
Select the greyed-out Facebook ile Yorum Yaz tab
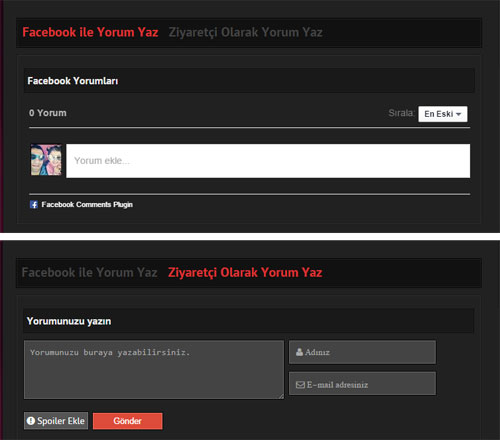point(89,273)
